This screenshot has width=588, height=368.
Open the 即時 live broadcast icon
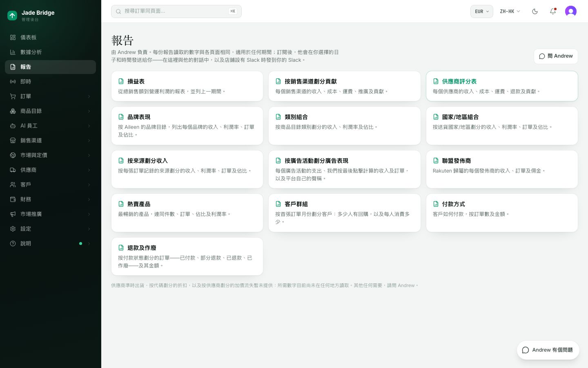click(13, 81)
